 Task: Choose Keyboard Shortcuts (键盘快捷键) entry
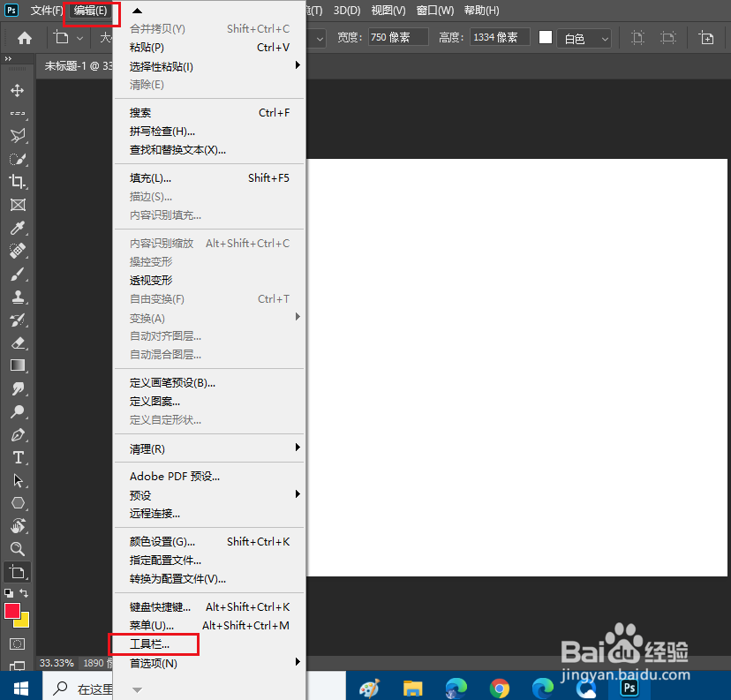210,606
